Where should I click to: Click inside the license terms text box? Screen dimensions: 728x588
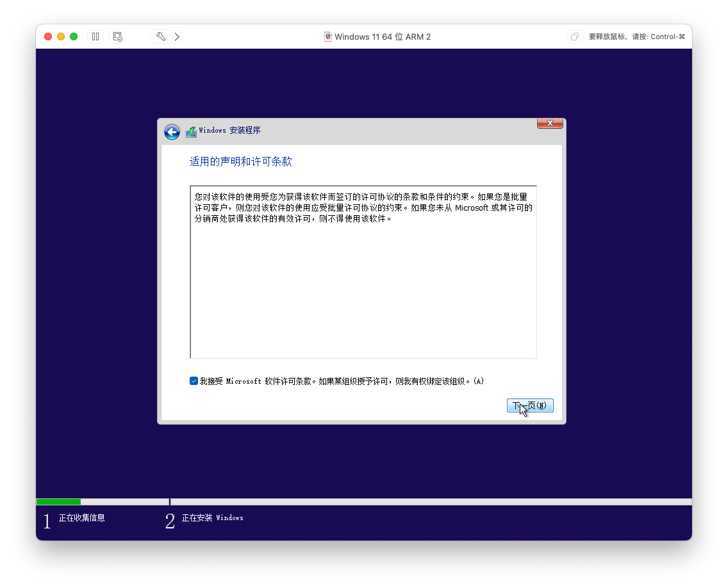(x=363, y=272)
